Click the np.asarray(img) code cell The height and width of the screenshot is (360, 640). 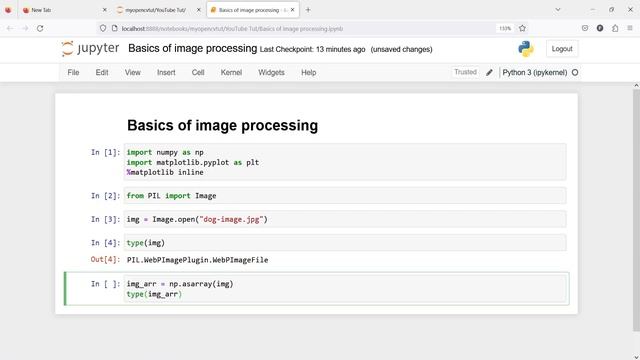345,289
